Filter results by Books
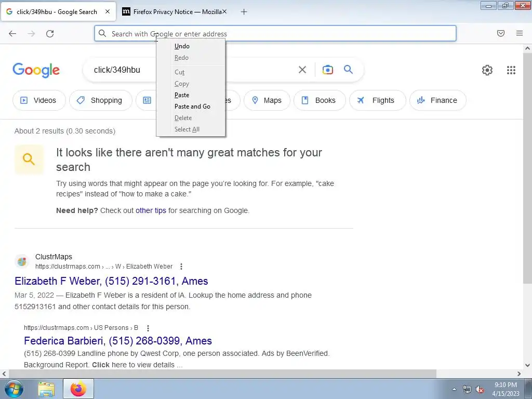The width and height of the screenshot is (532, 399). click(x=320, y=100)
